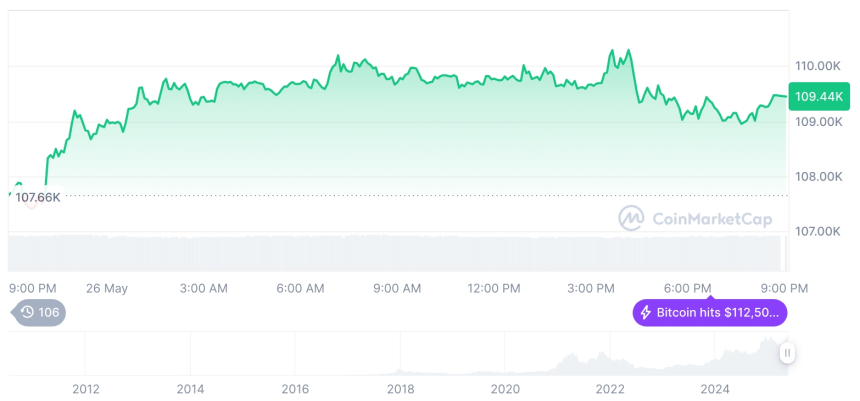Viewport: 860px width, 401px height.
Task: Click the 107.66K opening price label
Action: (x=38, y=197)
